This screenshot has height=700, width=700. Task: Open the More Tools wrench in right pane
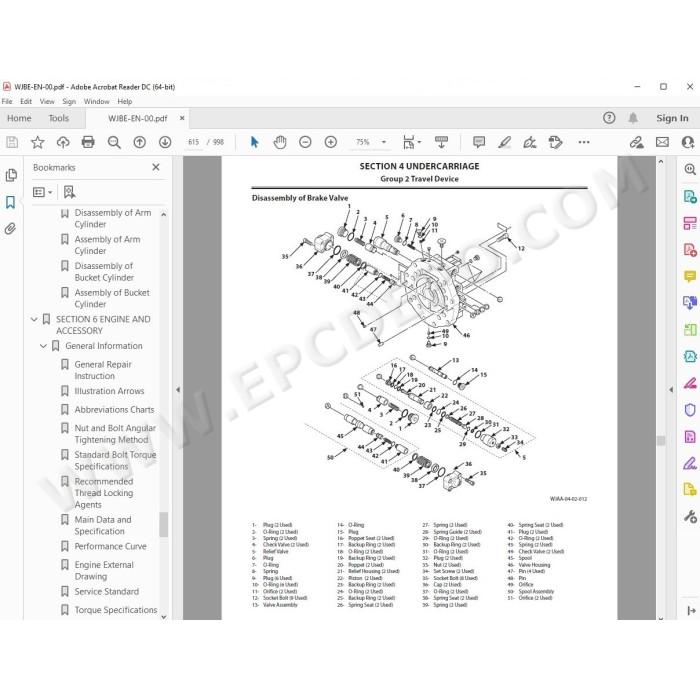[x=690, y=517]
